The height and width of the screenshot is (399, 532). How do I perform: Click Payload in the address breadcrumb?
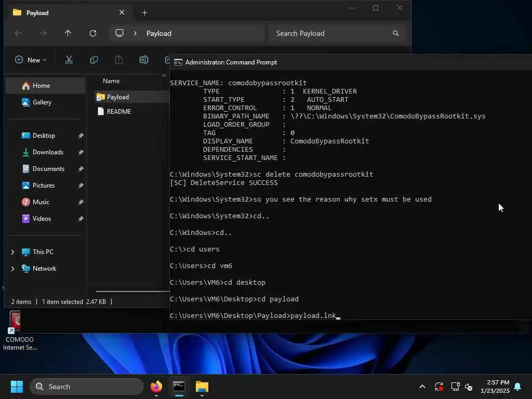pos(159,33)
